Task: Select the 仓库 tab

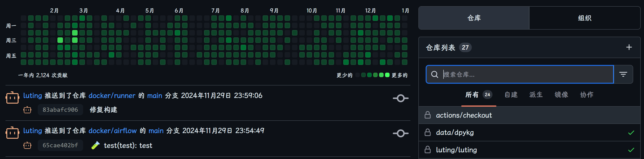Action: tap(474, 18)
